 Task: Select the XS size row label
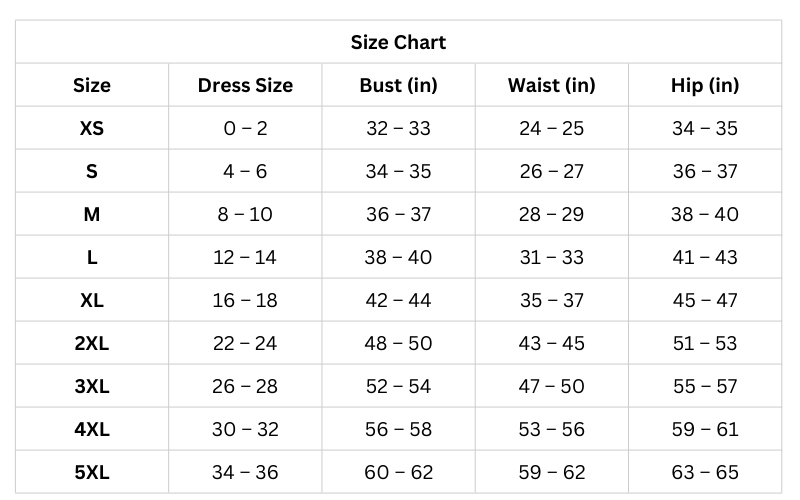(x=92, y=128)
